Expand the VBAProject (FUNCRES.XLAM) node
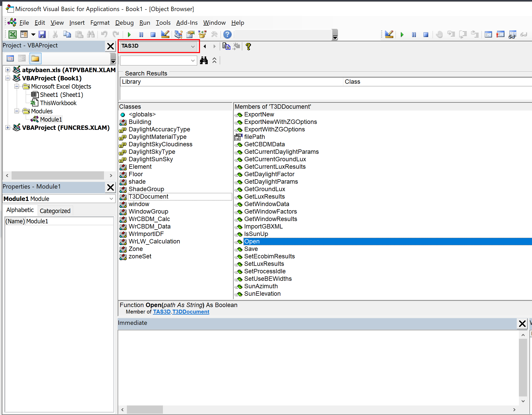532x415 pixels. click(8, 128)
